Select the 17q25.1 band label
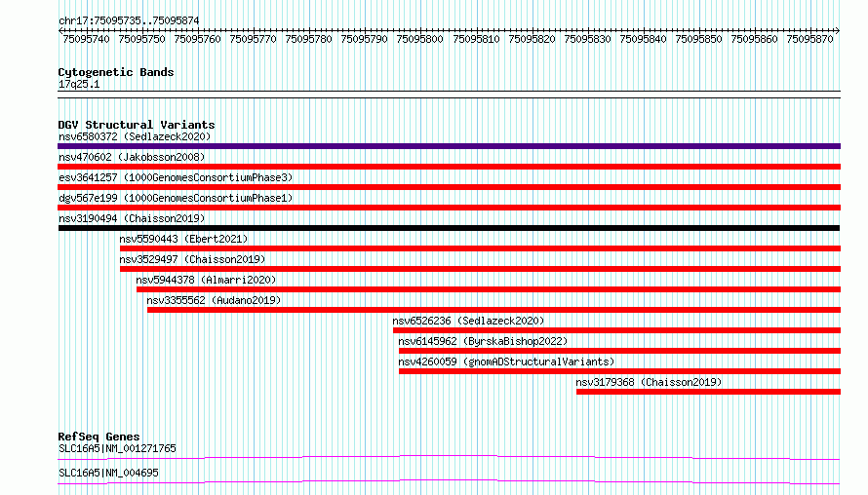868x495 pixels. (x=79, y=84)
